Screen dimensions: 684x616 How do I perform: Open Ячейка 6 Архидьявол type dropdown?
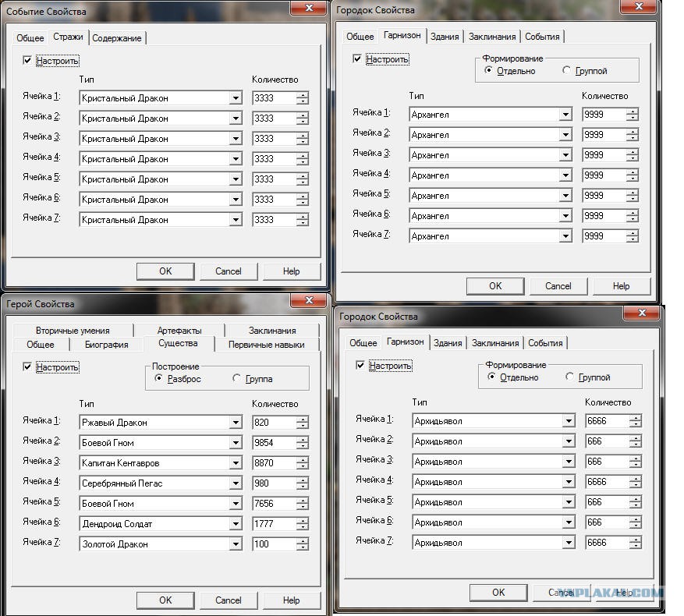569,522
